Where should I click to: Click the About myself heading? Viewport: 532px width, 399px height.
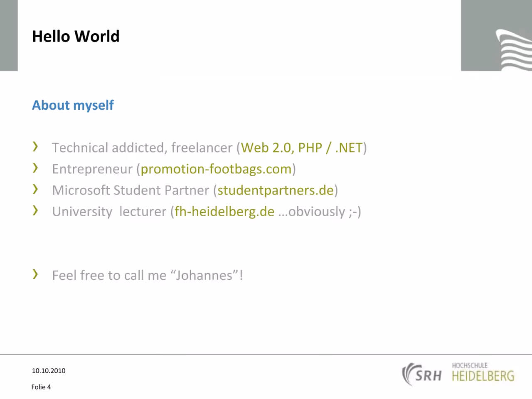click(73, 105)
